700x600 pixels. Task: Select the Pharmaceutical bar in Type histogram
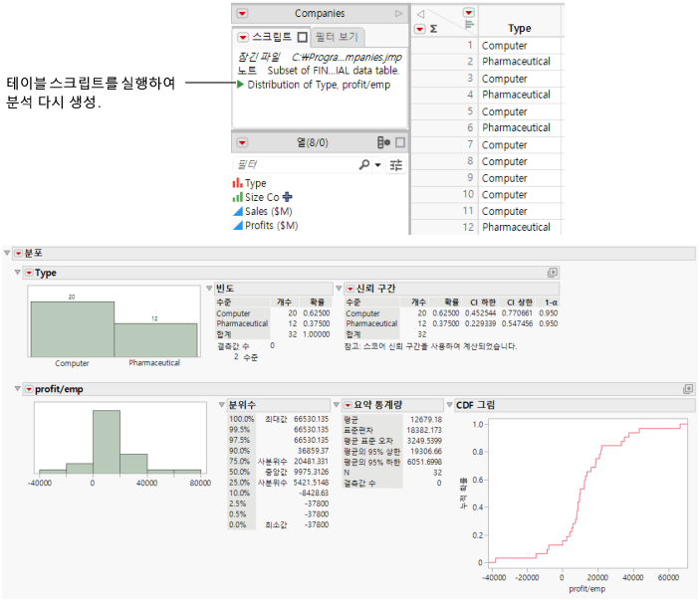click(x=155, y=340)
